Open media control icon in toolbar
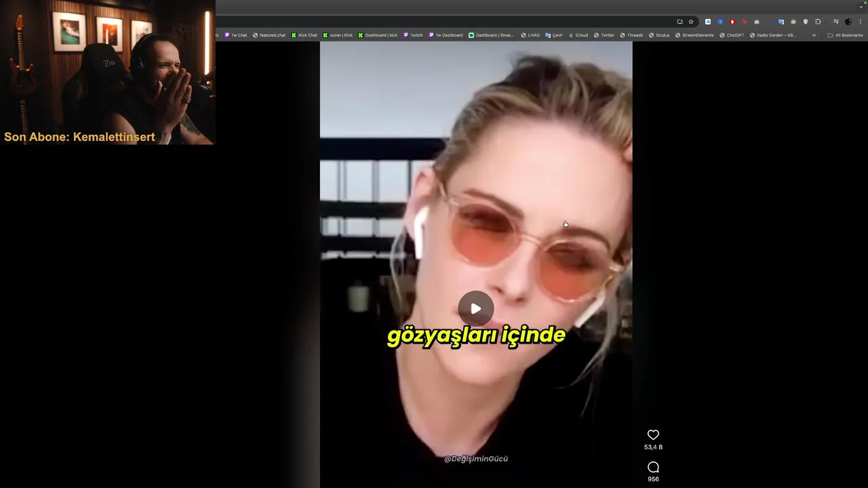This screenshot has width=868, height=488. [836, 22]
